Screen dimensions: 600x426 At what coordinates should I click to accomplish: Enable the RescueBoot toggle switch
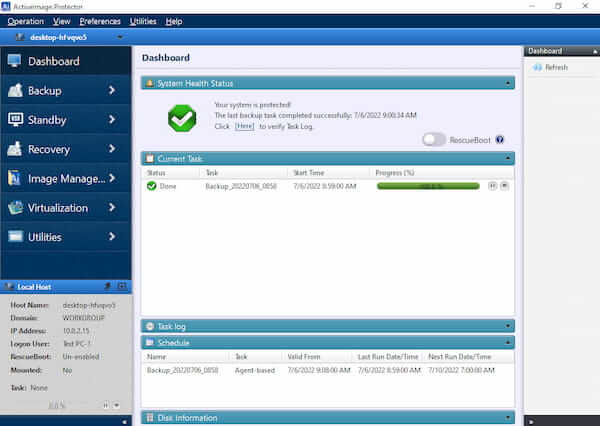[434, 140]
